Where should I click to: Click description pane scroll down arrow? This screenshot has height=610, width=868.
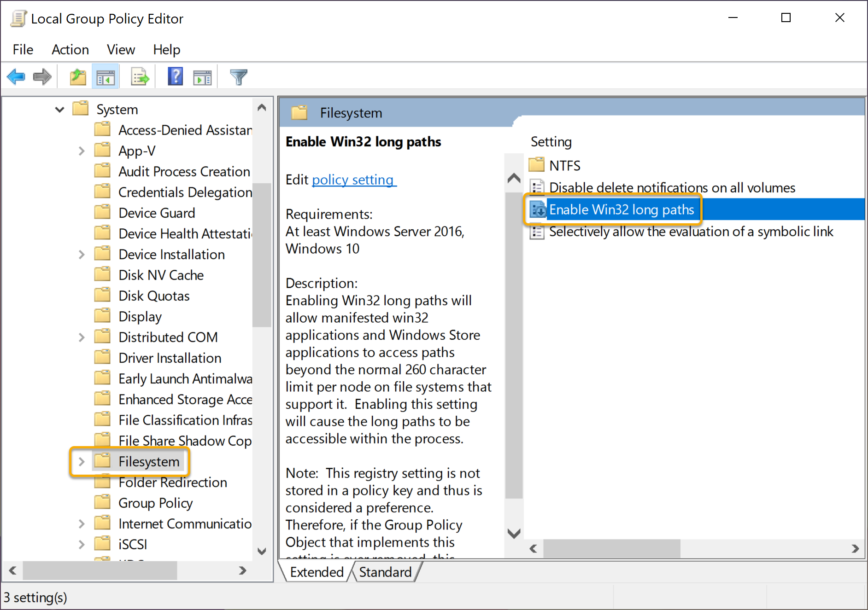tap(514, 533)
